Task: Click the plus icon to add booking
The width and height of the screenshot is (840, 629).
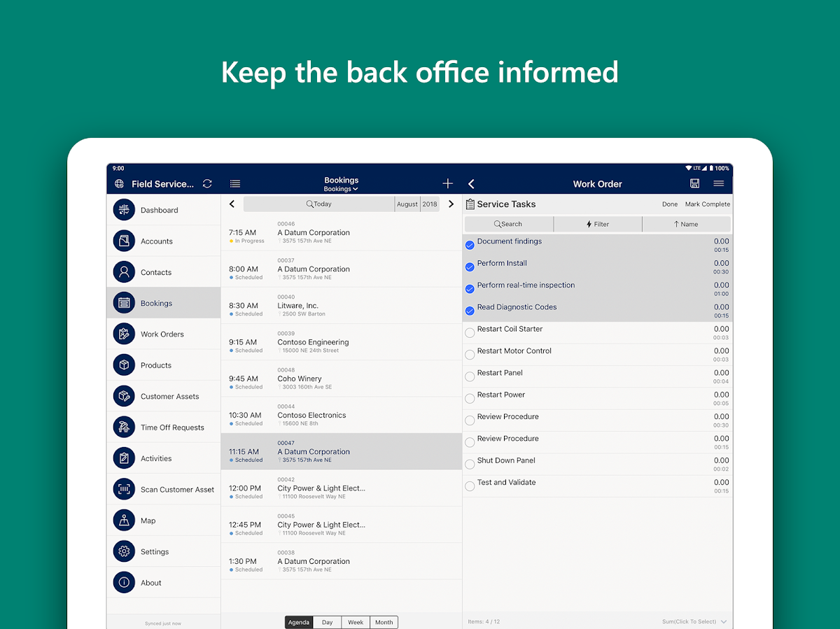Action: point(448,184)
